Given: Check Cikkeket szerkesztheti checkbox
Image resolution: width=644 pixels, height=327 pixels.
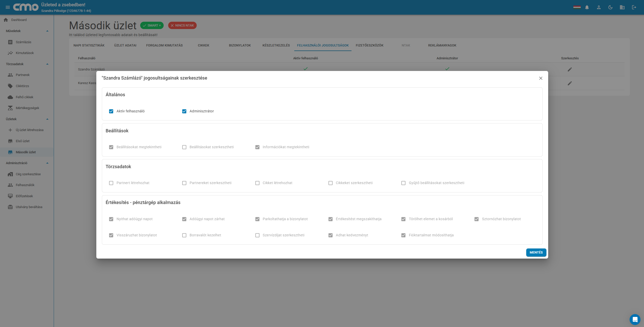Looking at the screenshot, I should (331, 183).
